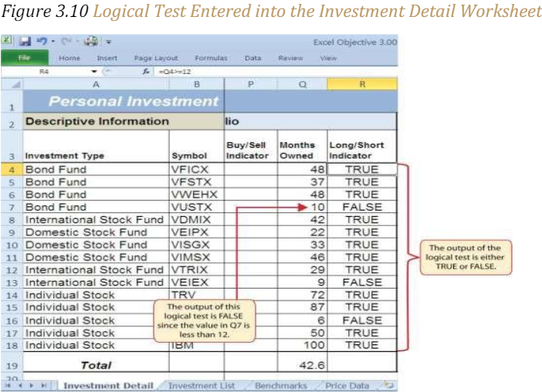Screen dimensions: 542x392
Task: Select column Q header
Action: click(x=303, y=84)
